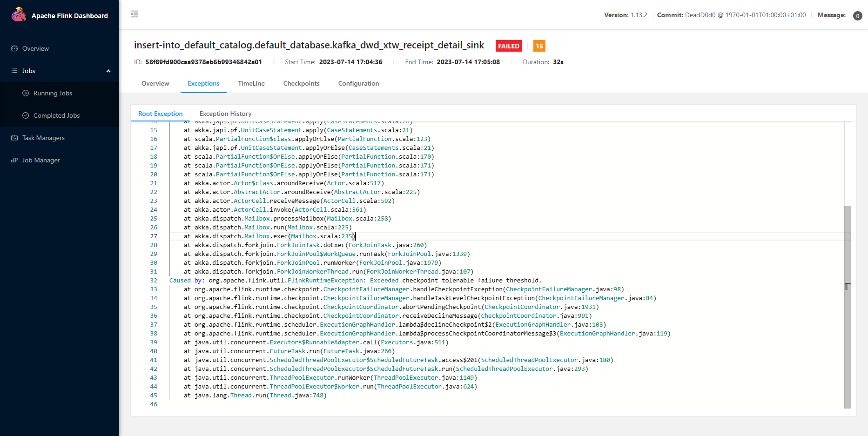This screenshot has width=868, height=436.
Task: Collapse the Jobs submenu arrow
Action: coord(108,71)
